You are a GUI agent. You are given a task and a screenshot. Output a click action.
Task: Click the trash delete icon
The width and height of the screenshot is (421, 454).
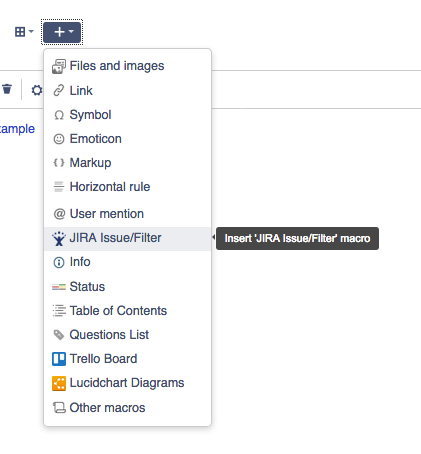(7, 89)
